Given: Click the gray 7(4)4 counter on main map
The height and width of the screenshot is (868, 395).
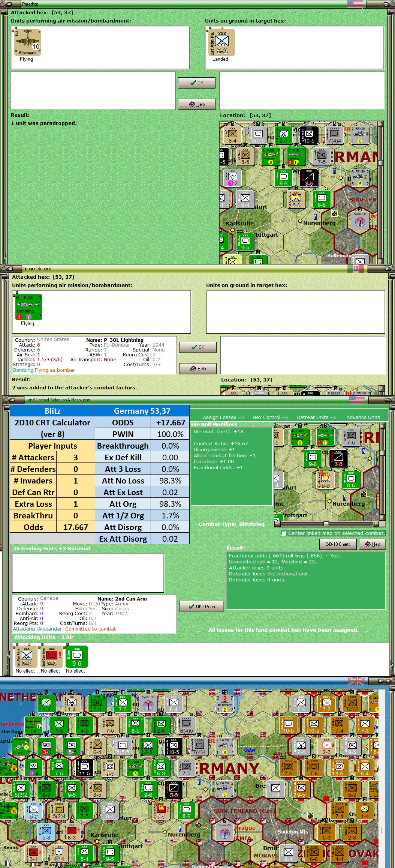Looking at the screenshot, I should [x=199, y=747].
